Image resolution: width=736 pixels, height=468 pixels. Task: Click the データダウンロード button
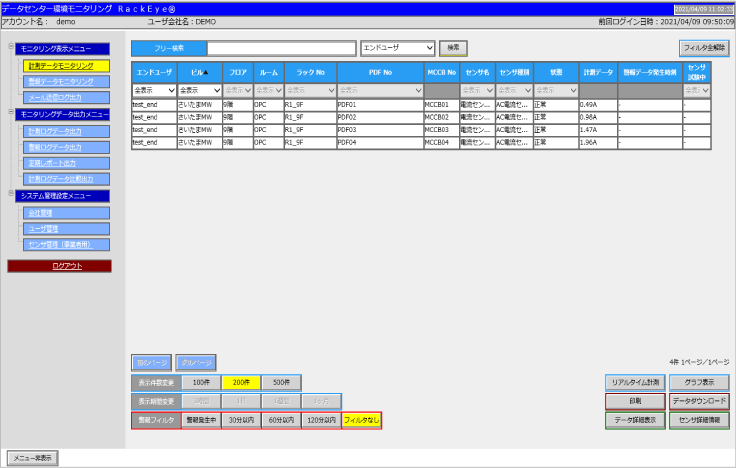click(x=699, y=401)
